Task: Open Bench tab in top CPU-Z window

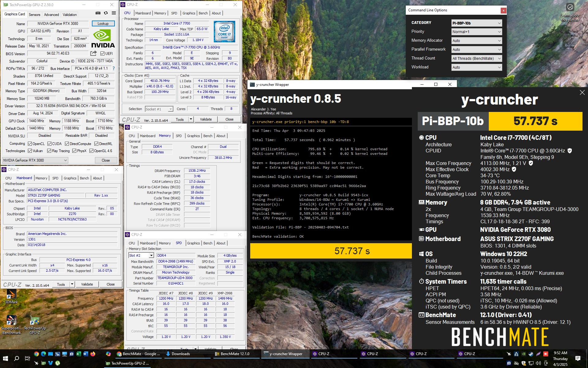Action: pos(203,13)
